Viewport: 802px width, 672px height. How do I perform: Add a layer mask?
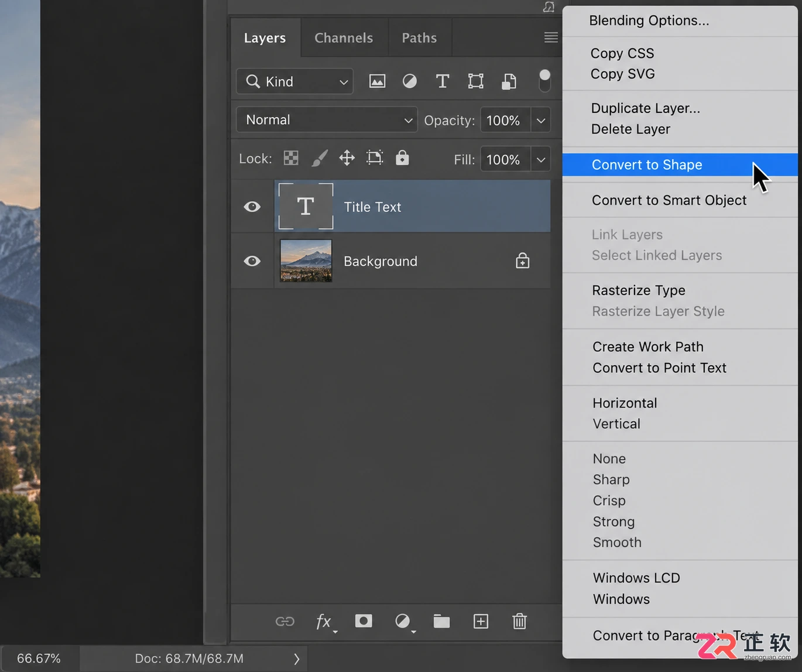pos(364,620)
